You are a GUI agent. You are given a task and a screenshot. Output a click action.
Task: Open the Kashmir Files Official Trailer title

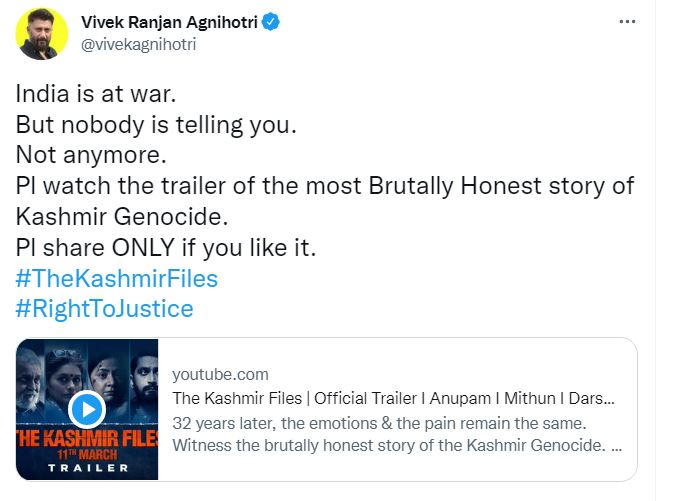click(x=392, y=398)
